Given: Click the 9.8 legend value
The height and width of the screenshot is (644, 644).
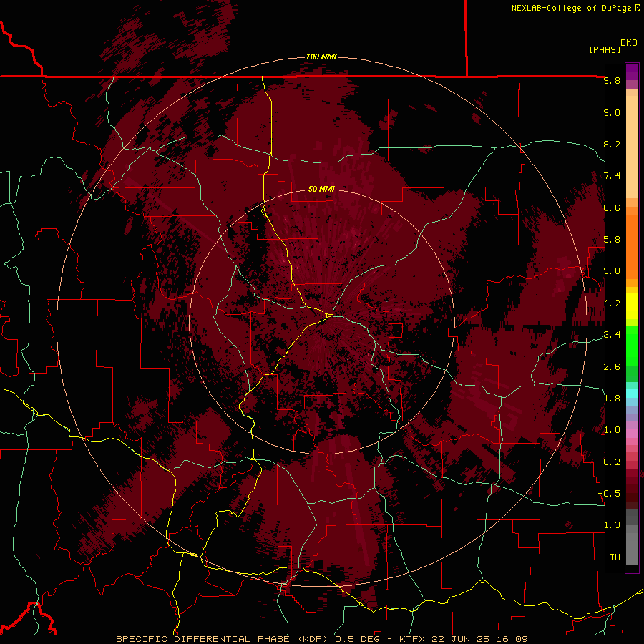Looking at the screenshot, I should (612, 80).
